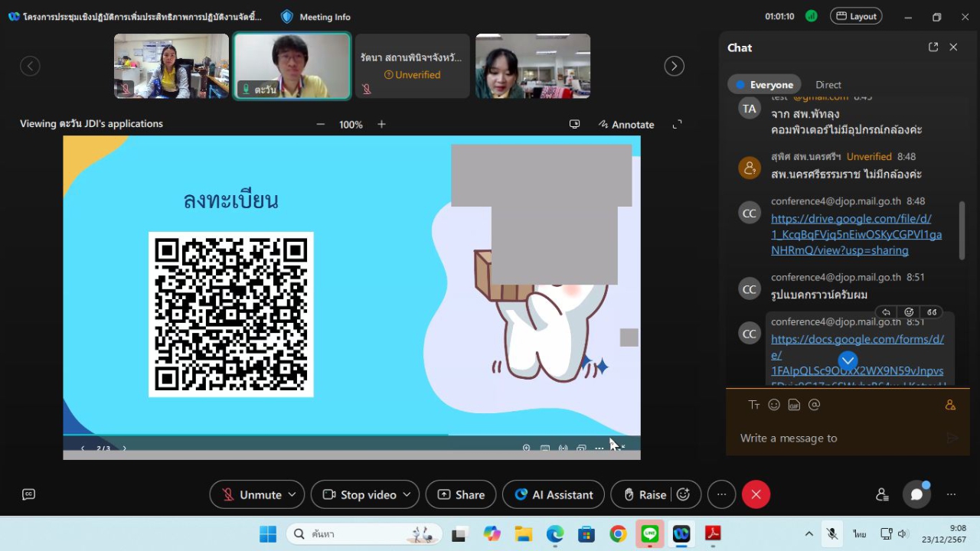Screen dimensions: 980x551
Task: Click the Share content button
Action: pyautogui.click(x=461, y=494)
